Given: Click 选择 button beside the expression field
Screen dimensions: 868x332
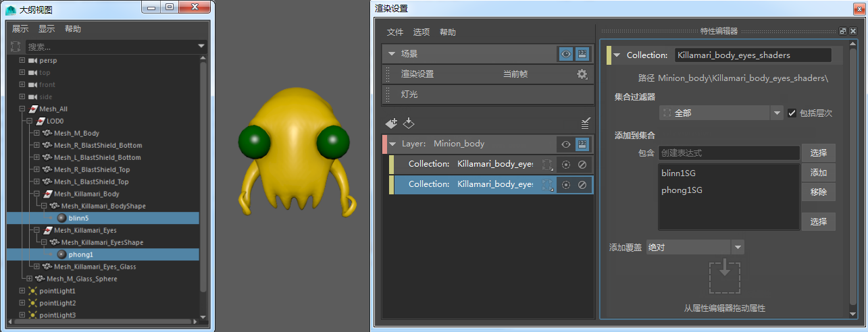Looking at the screenshot, I should tap(819, 153).
